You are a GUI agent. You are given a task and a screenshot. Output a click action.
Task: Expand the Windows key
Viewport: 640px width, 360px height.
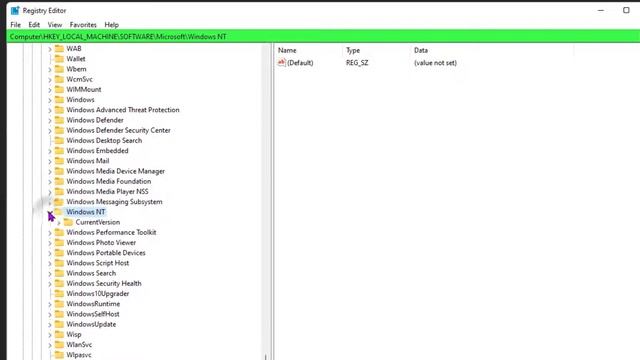tap(50, 100)
